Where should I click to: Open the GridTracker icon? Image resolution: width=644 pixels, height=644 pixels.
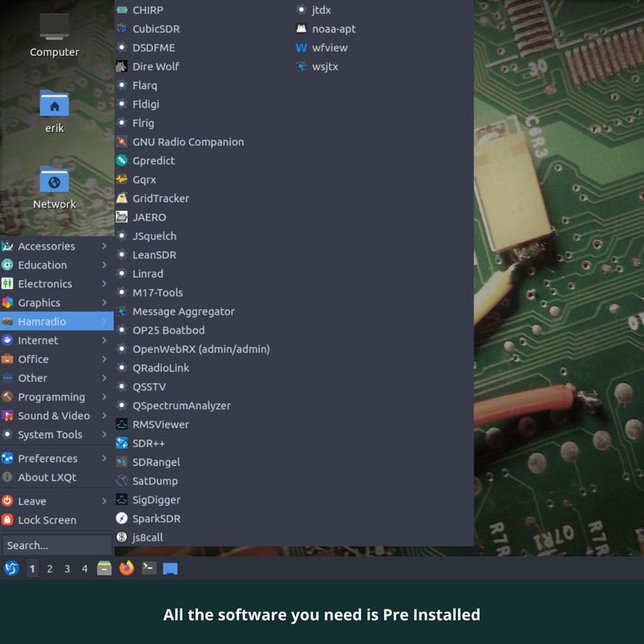click(x=122, y=198)
